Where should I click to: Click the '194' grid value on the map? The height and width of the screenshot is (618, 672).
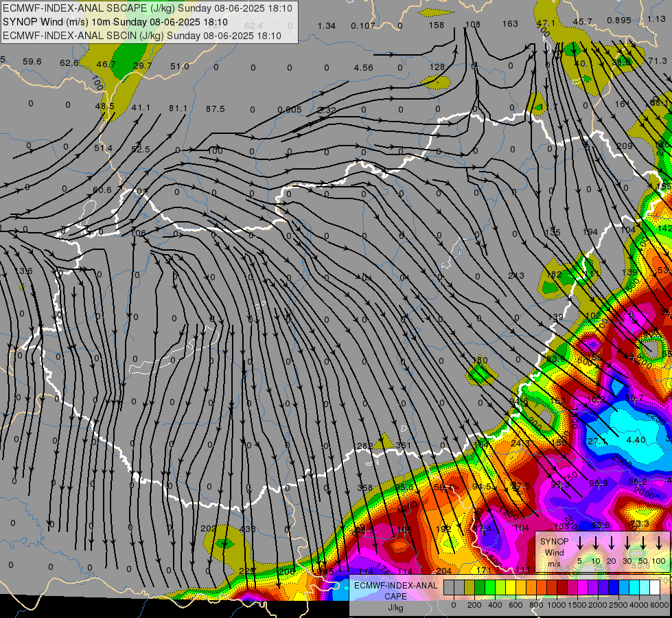coord(590,231)
